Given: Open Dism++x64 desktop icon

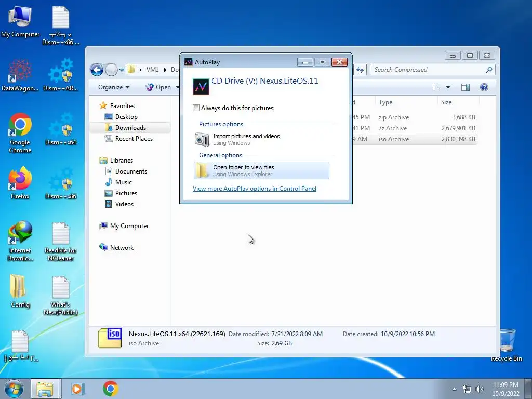Looking at the screenshot, I should click(61, 129).
